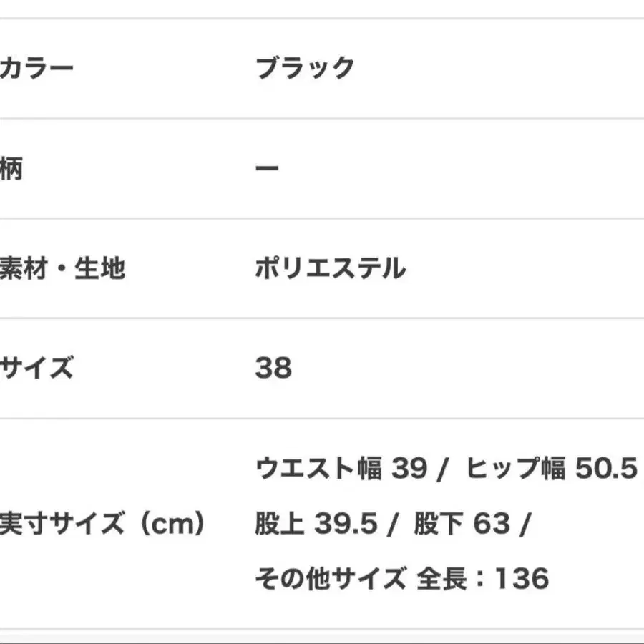This screenshot has width=644, height=644.
Task: Click the 全長：136 value
Action: [482, 578]
